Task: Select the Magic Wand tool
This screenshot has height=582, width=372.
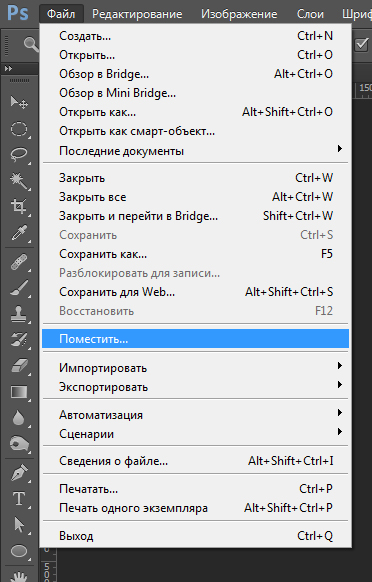Action: (x=19, y=181)
